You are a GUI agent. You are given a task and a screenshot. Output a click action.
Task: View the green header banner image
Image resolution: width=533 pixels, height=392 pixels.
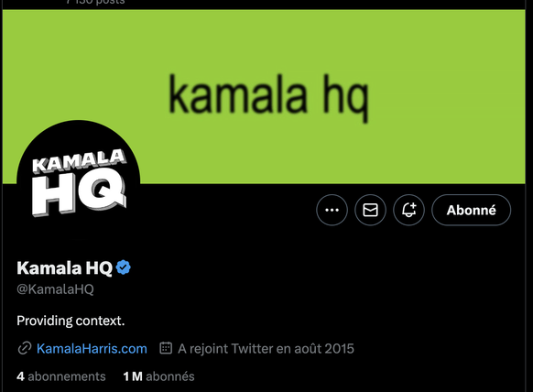click(264, 97)
